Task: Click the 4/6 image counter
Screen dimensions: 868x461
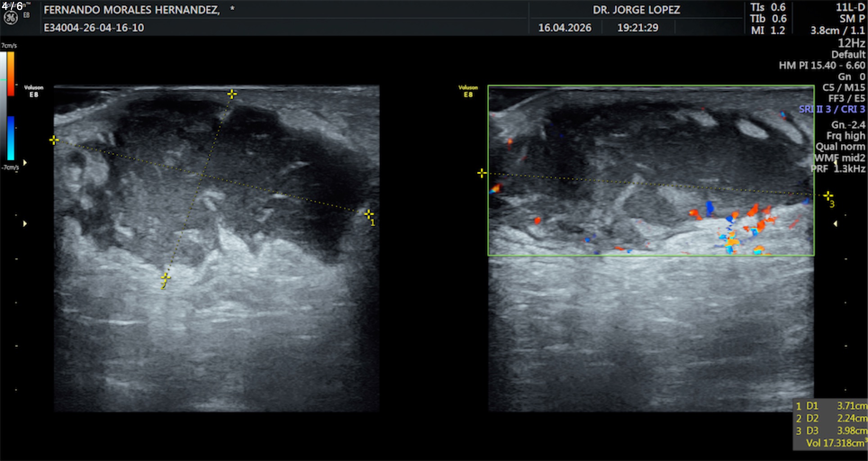Action: click(x=12, y=6)
